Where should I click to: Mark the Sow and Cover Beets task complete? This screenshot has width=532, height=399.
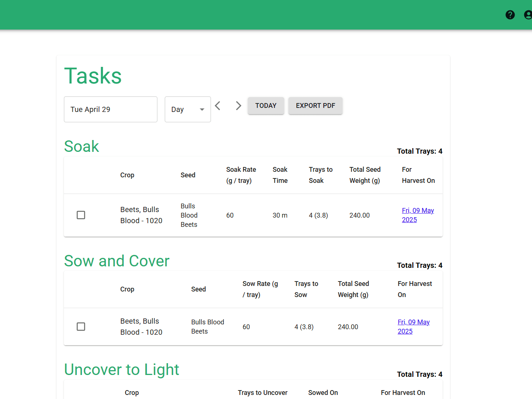coord(81,327)
